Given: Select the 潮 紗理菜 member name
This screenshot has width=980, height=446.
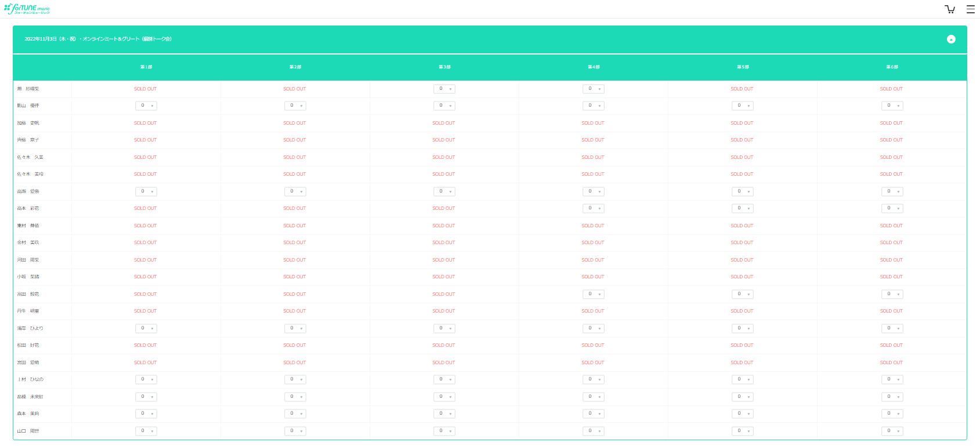Looking at the screenshot, I should 28,89.
